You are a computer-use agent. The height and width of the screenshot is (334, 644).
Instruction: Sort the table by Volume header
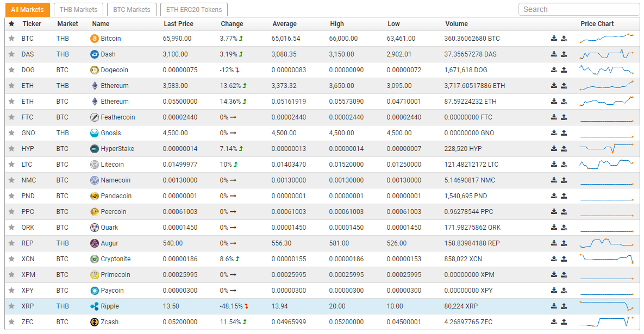coord(456,24)
